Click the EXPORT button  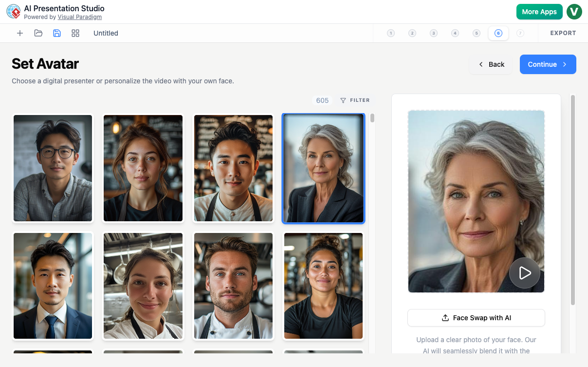[563, 33]
